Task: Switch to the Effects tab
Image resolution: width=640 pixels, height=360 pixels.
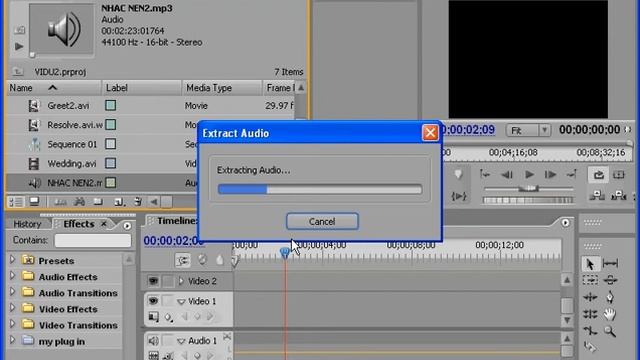Action: (x=79, y=224)
